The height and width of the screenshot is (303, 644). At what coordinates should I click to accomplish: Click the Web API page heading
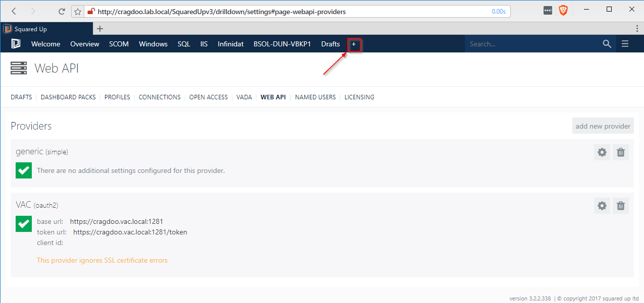57,68
